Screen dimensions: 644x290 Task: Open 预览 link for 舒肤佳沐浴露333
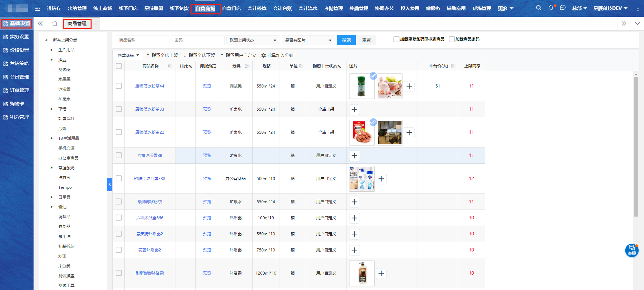207,179
